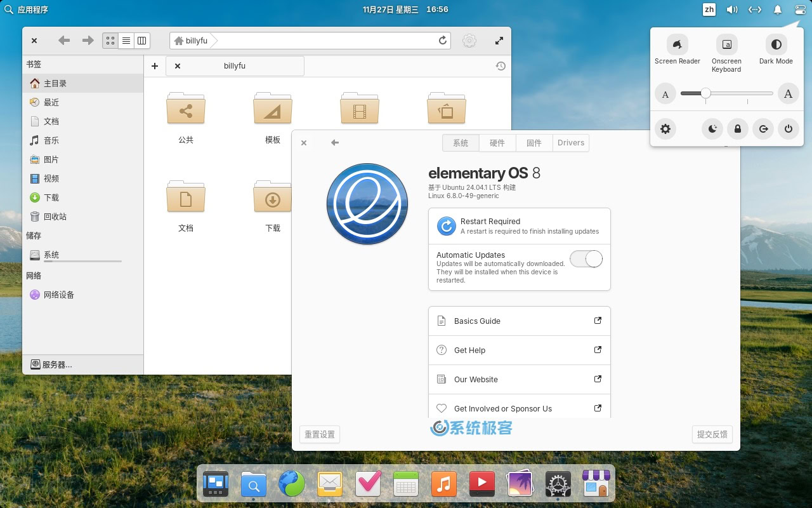The image size is (812, 508).
Task: Launch AppCenter from the dock
Action: pos(596,485)
